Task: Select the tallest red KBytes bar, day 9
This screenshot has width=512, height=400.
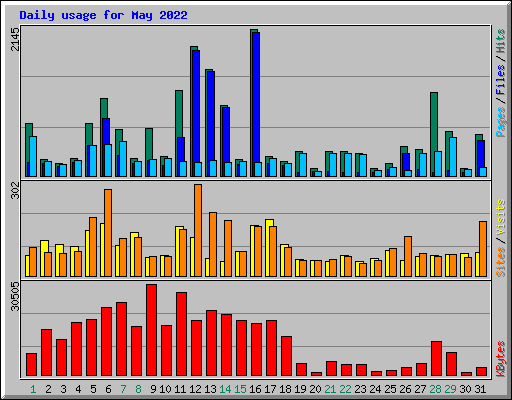Action: (151, 330)
